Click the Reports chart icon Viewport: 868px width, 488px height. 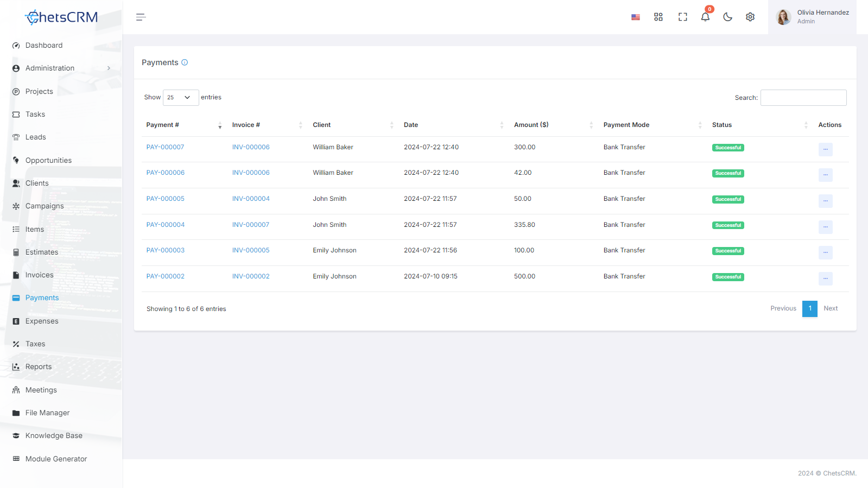point(16,367)
